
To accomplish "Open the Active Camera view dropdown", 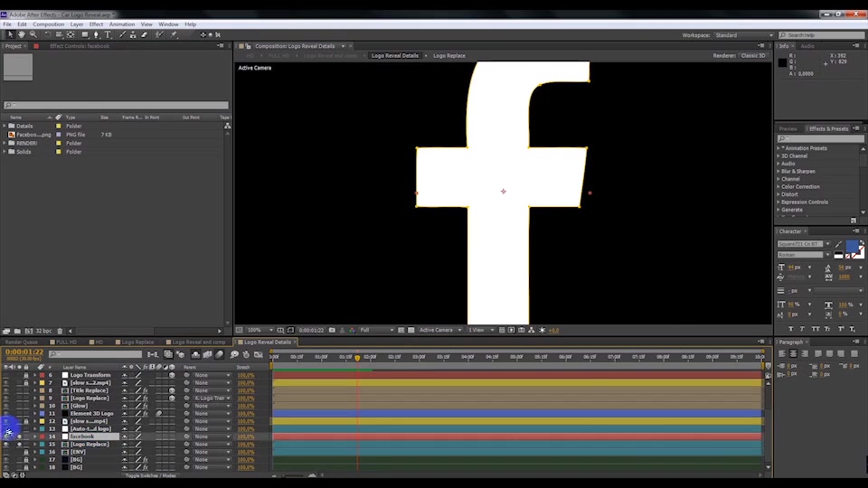I will pos(440,331).
